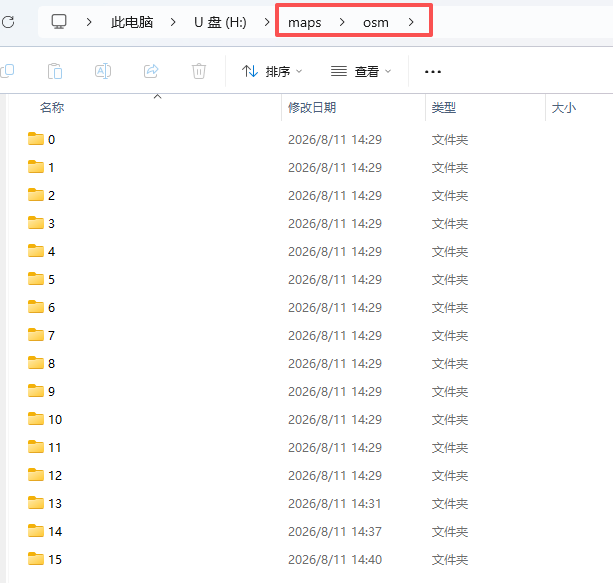
Task: Click the This PC monitor icon
Action: click(59, 22)
